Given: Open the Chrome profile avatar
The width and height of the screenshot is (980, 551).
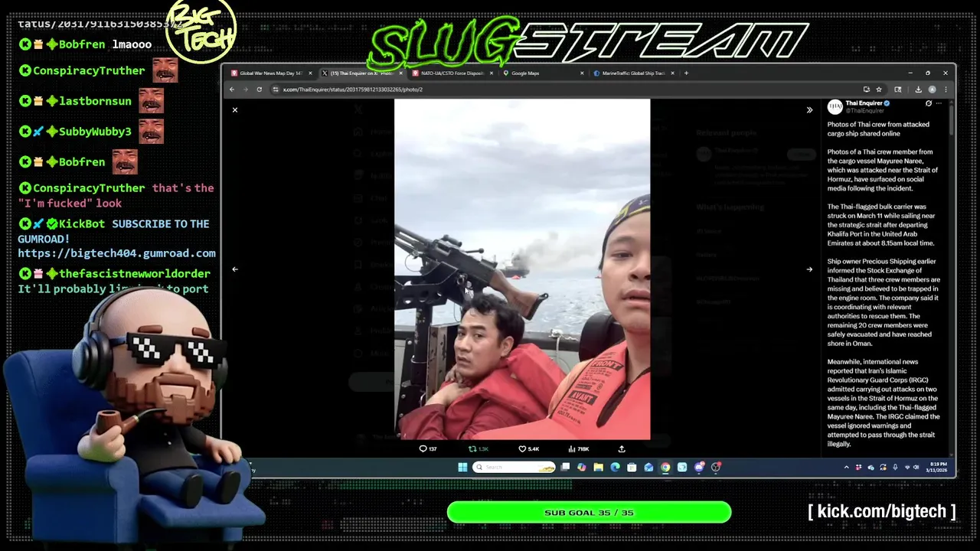Looking at the screenshot, I should point(932,90).
